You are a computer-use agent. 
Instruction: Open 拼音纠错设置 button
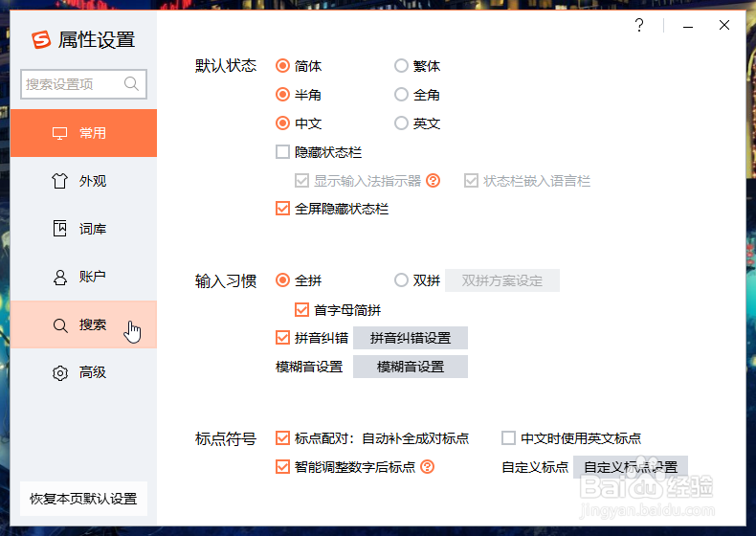tap(411, 338)
